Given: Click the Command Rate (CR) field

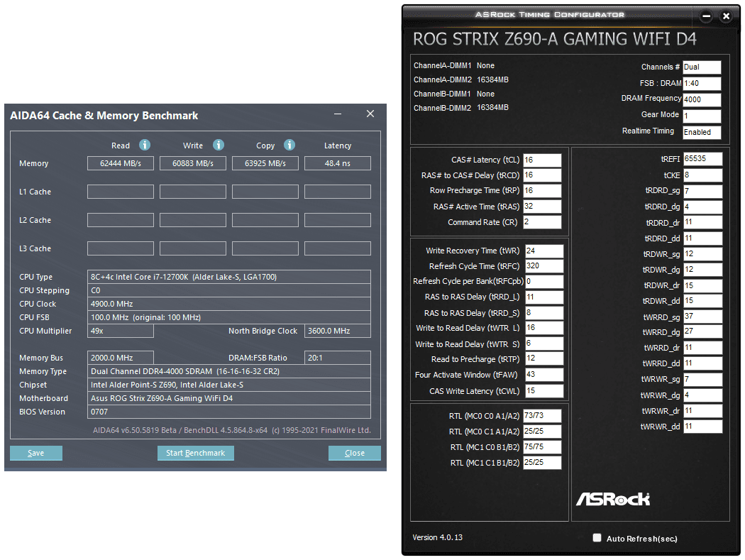Looking at the screenshot, I should [542, 221].
